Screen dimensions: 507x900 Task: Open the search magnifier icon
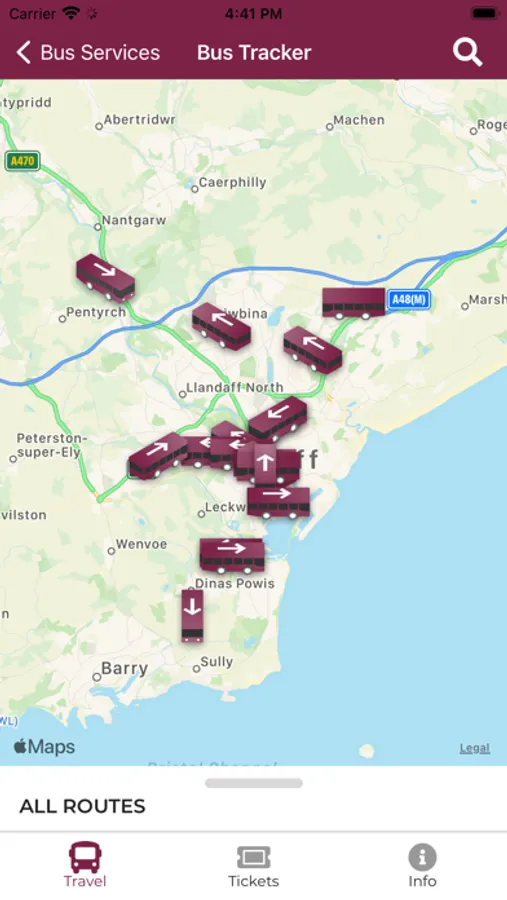coord(467,53)
